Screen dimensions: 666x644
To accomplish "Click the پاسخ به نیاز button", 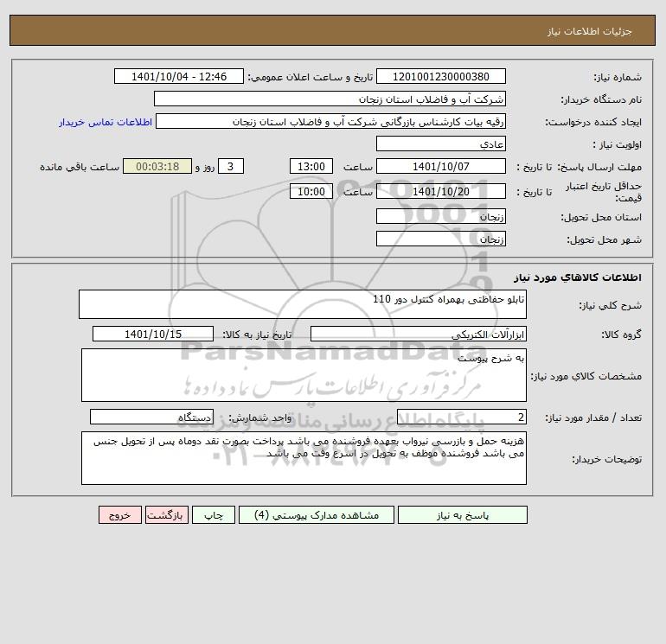I will tap(463, 515).
